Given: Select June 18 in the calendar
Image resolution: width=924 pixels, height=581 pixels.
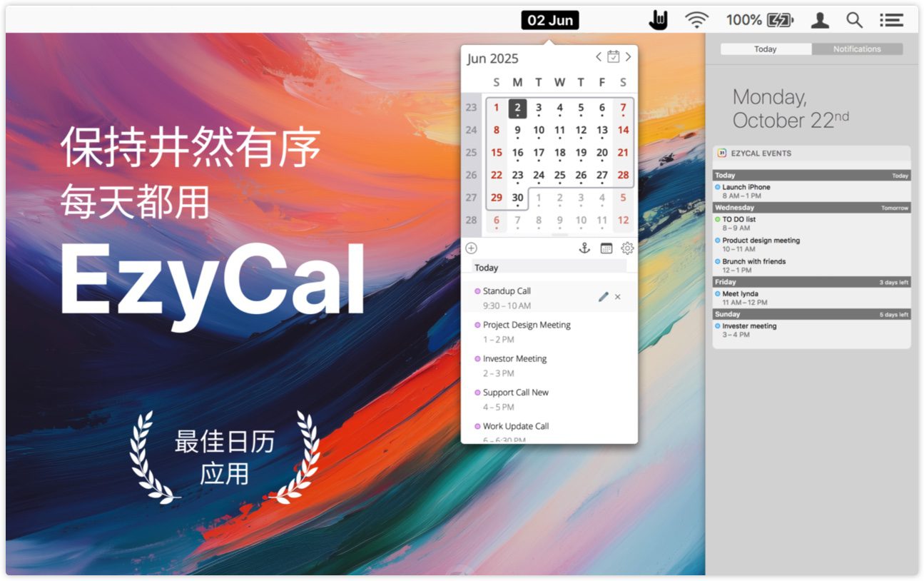Looking at the screenshot, I should point(559,153).
